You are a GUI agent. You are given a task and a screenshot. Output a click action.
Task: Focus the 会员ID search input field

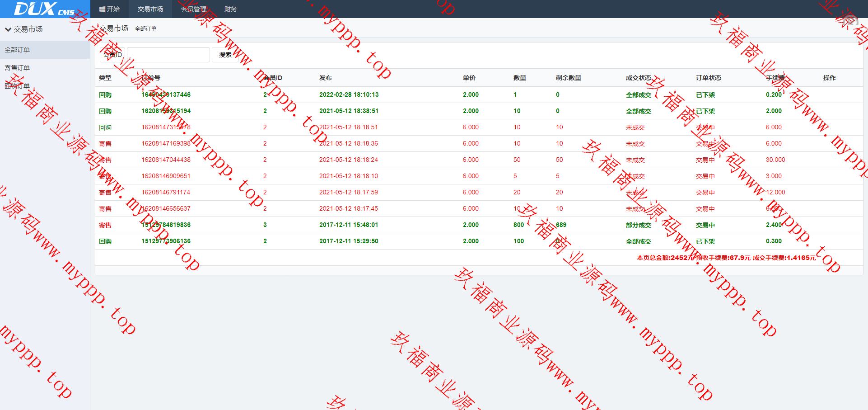168,55
